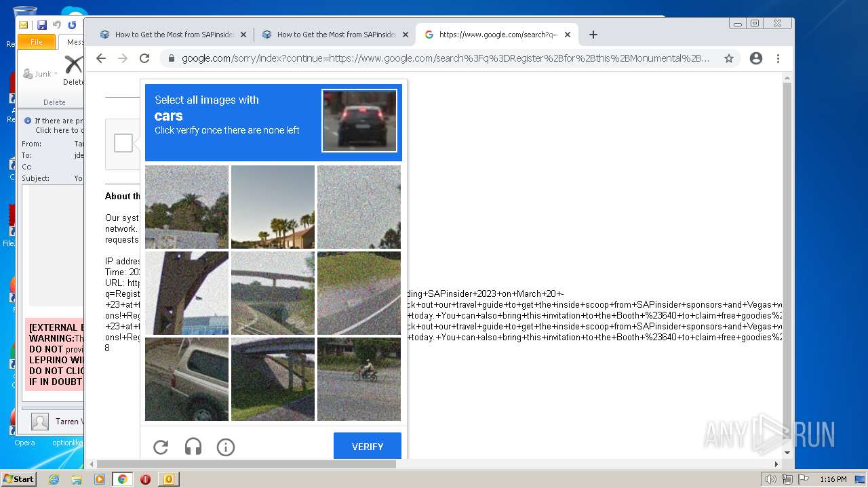Launch Internet Explorer from the taskbar
The image size is (868, 488).
pos(54,479)
